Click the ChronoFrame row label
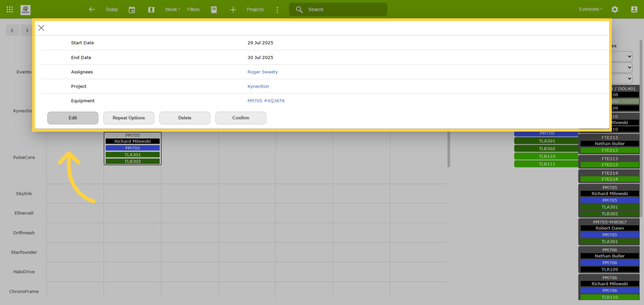The height and width of the screenshot is (305, 644). pos(24,292)
